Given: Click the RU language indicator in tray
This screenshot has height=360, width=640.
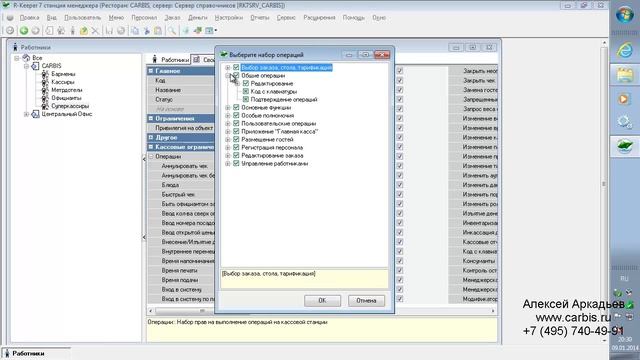Looking at the screenshot, I should click(624, 278).
